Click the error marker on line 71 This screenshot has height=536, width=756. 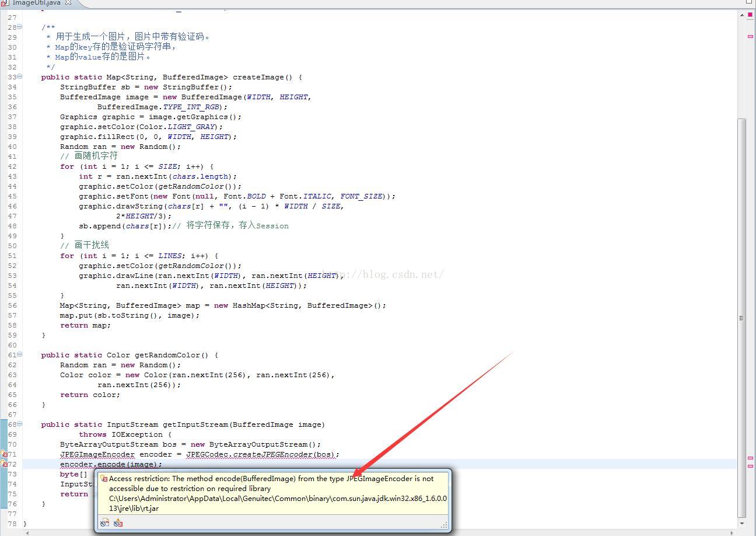(4, 454)
